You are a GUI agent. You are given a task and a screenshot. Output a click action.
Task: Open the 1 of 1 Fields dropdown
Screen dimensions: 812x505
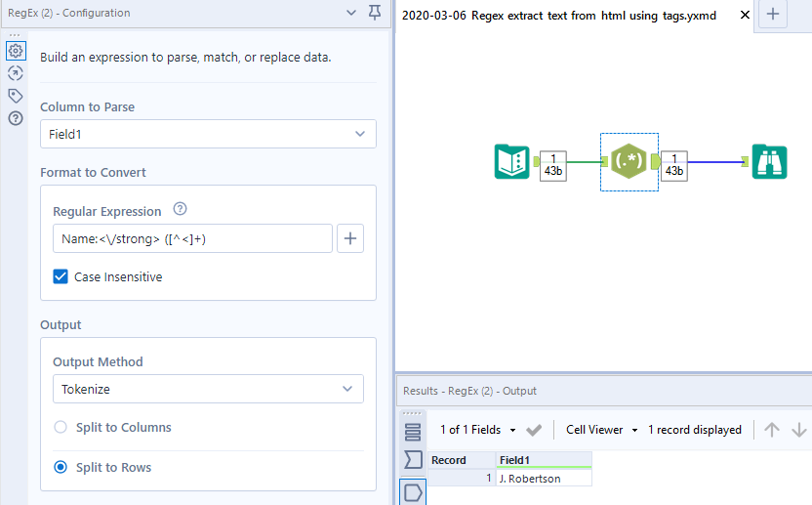tap(476, 430)
